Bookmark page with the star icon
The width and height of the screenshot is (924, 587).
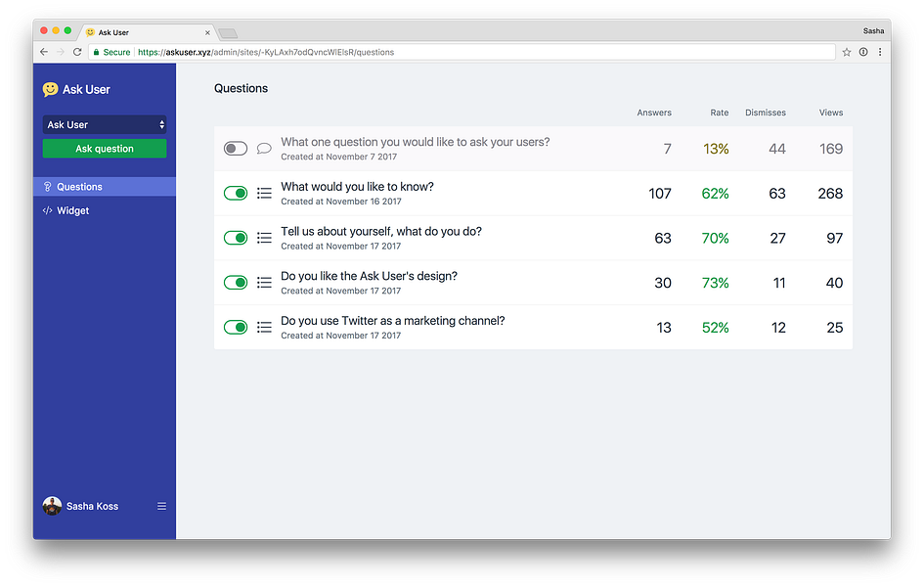click(846, 52)
